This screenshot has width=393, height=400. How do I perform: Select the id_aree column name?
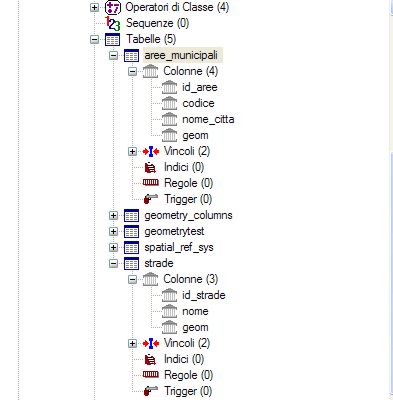(x=200, y=88)
